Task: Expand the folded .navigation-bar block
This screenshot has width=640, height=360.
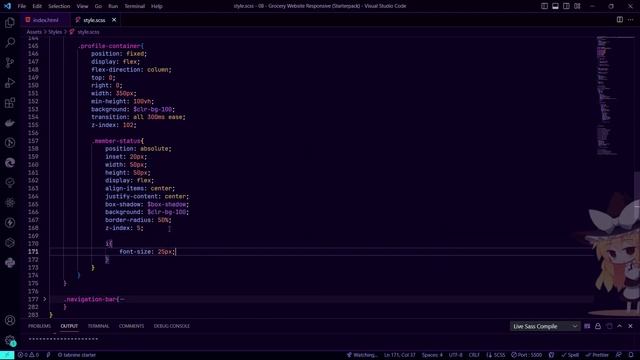Action: 44,299
